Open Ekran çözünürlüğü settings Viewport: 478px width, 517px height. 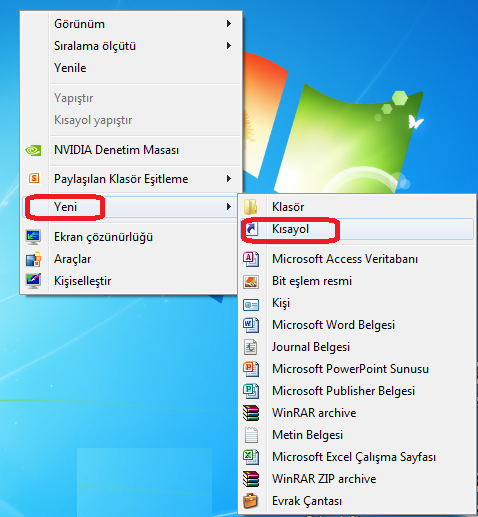pos(131,237)
